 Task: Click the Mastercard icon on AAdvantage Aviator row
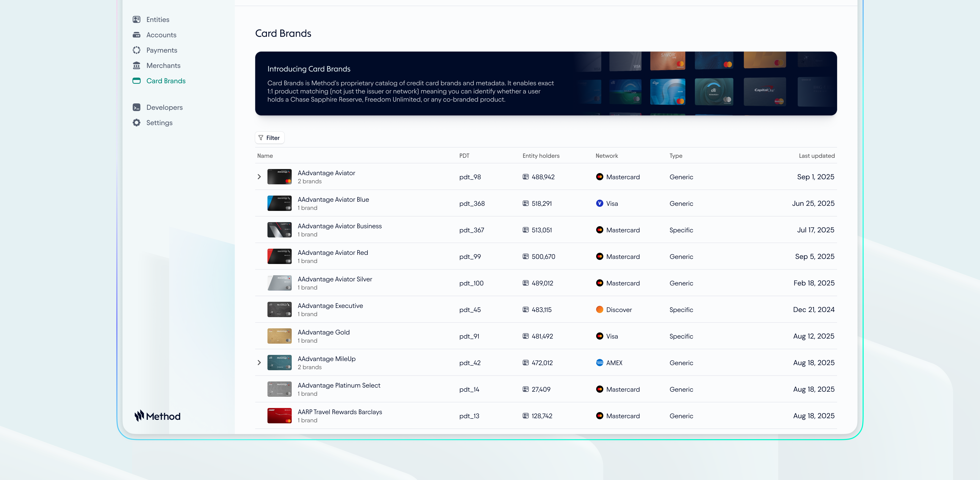[x=599, y=177]
